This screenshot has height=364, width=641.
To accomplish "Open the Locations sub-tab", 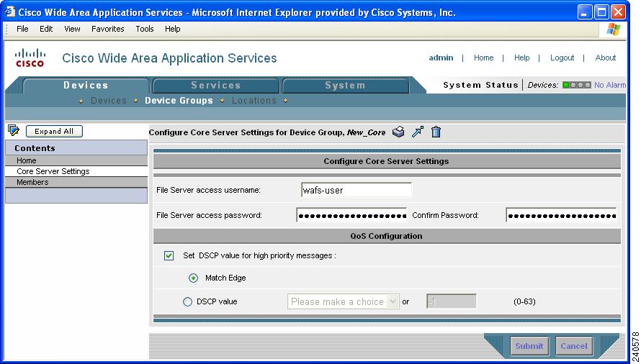I will coord(254,101).
